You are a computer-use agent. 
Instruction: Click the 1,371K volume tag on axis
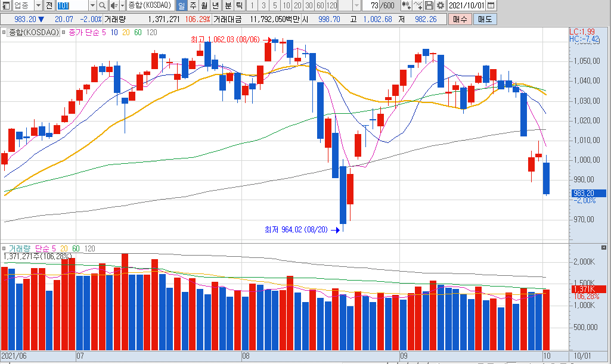(589, 290)
